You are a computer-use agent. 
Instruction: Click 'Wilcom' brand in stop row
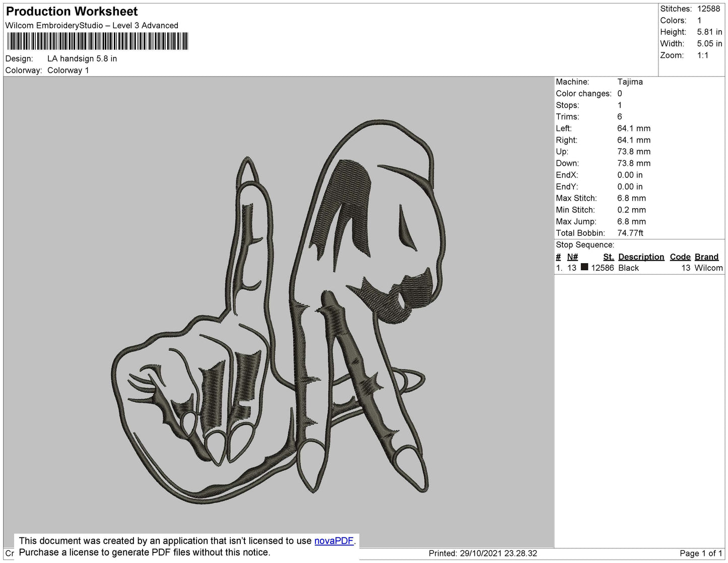tap(708, 268)
